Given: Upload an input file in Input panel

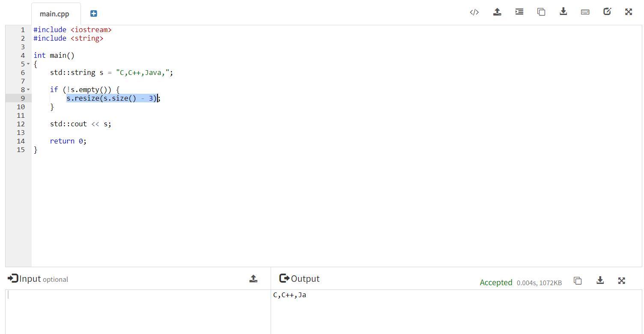Looking at the screenshot, I should (x=253, y=279).
